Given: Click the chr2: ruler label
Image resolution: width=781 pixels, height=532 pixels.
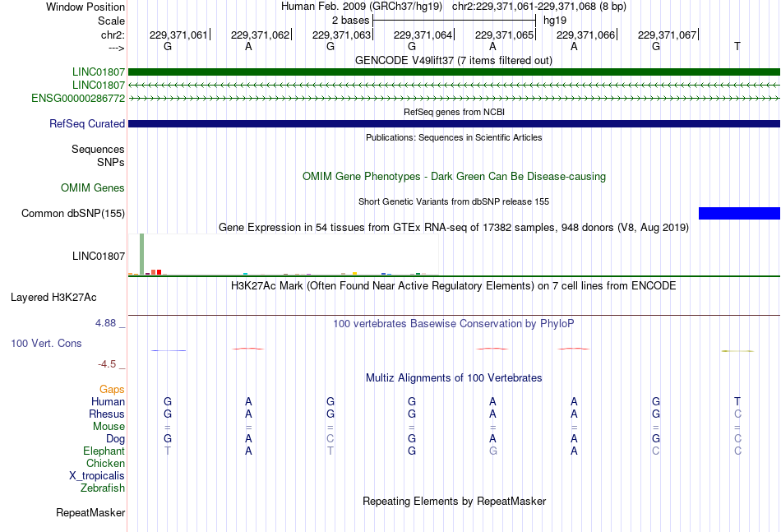Looking at the screenshot, I should point(113,35).
